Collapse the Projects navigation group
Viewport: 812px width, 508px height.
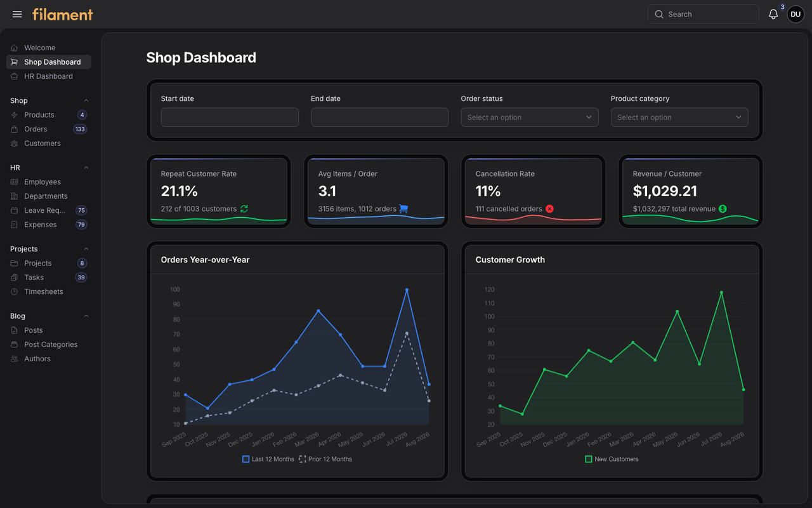coord(86,249)
